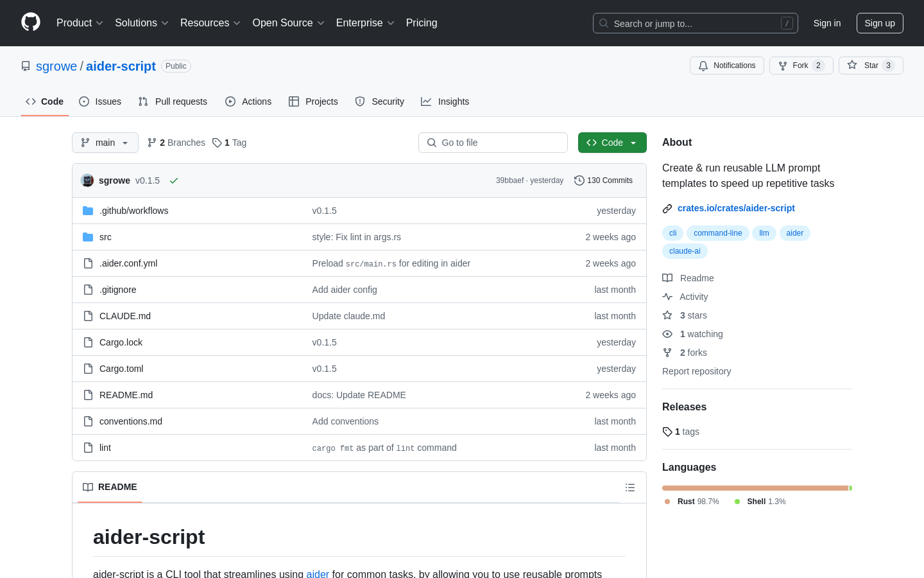
Task: Switch to the Projects tab
Action: click(313, 101)
